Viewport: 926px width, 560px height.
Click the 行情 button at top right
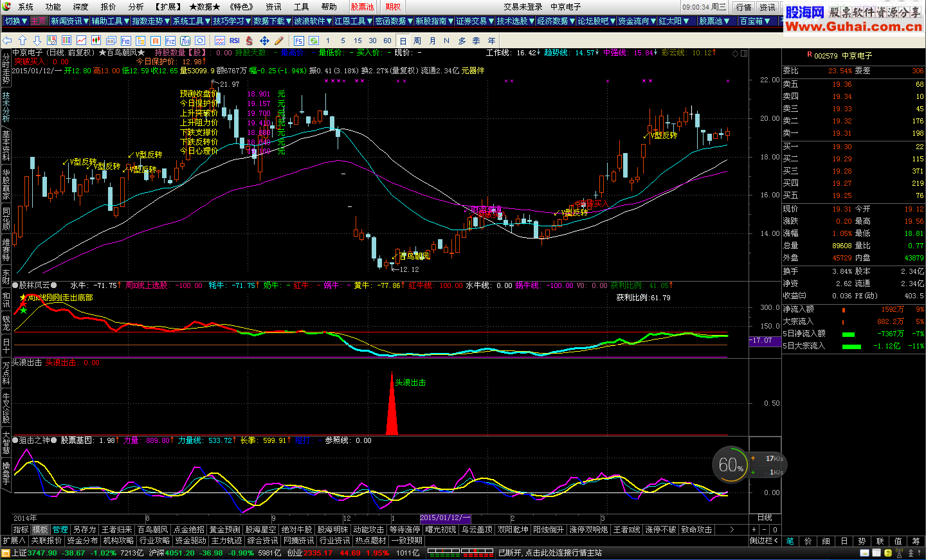[x=744, y=7]
